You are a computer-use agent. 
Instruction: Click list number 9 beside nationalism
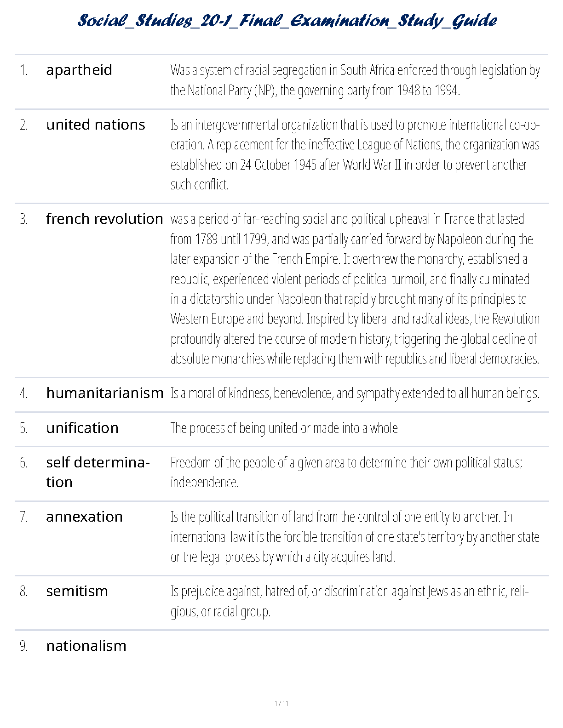point(24,646)
